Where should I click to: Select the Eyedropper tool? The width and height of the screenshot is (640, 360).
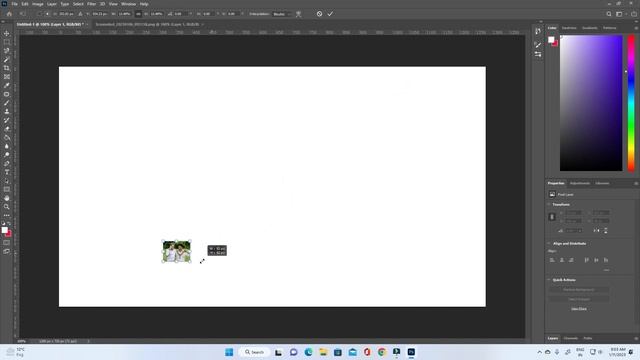pyautogui.click(x=7, y=85)
